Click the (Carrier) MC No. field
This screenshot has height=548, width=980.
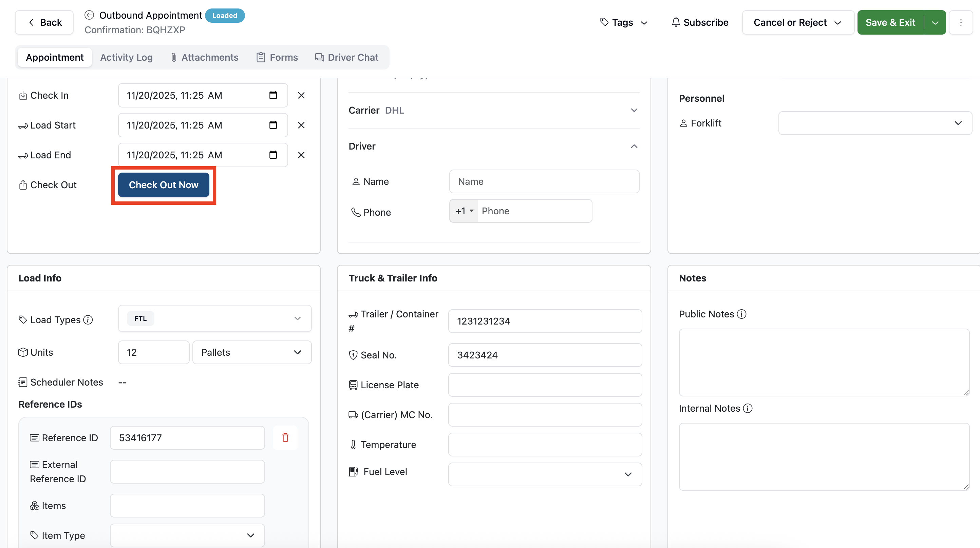coord(545,414)
